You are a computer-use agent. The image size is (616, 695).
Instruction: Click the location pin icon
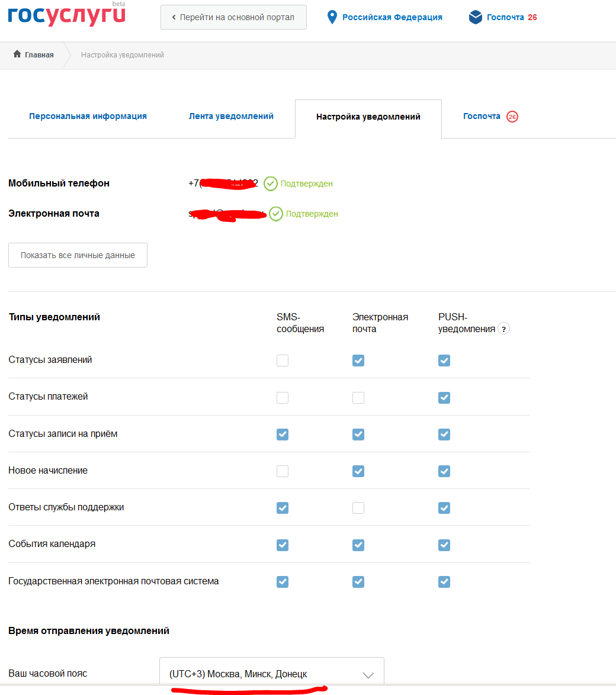pos(332,17)
